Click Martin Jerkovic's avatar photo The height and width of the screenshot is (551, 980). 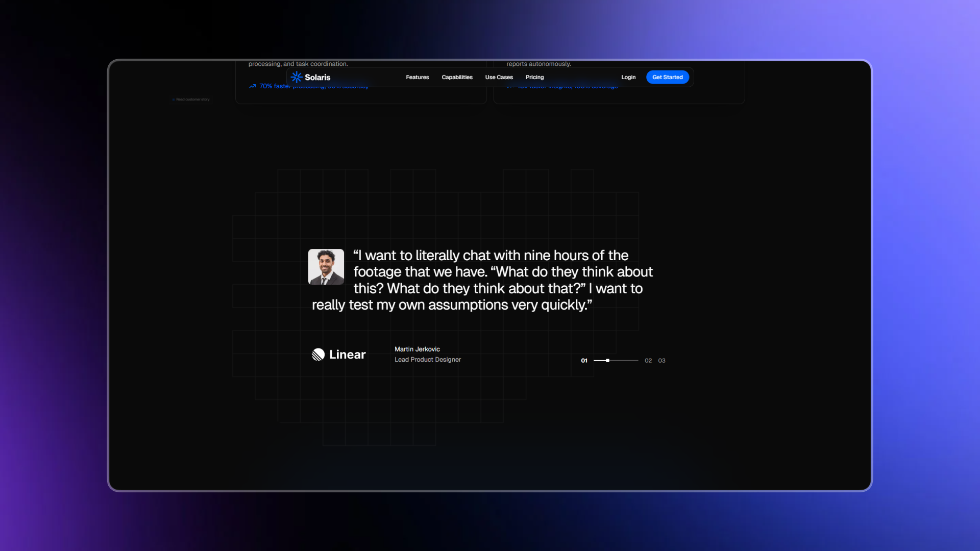(x=326, y=267)
